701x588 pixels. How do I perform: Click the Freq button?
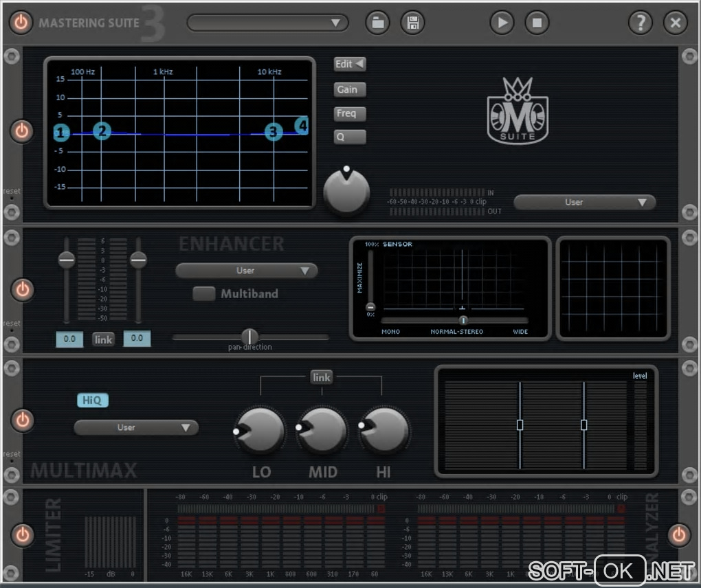coord(350,113)
